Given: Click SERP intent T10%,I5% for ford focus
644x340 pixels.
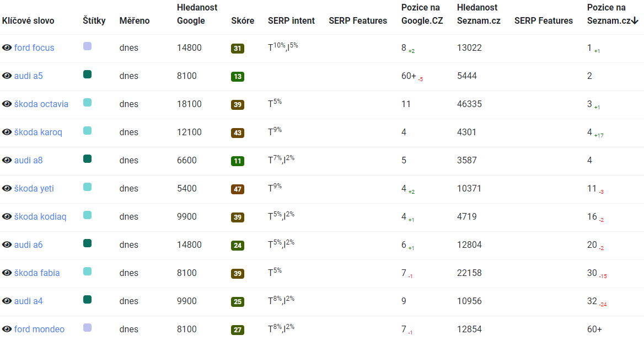Looking at the screenshot, I should [283, 47].
